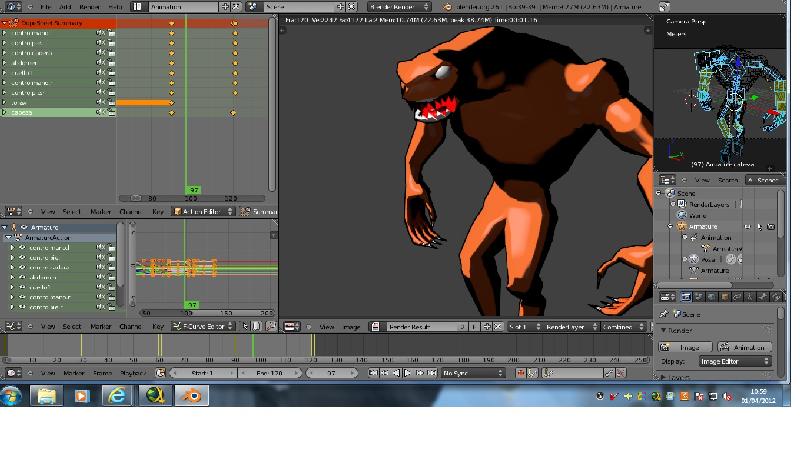This screenshot has width=800, height=452.
Task: Open the Display Image Editor dropdown
Action: 735,361
